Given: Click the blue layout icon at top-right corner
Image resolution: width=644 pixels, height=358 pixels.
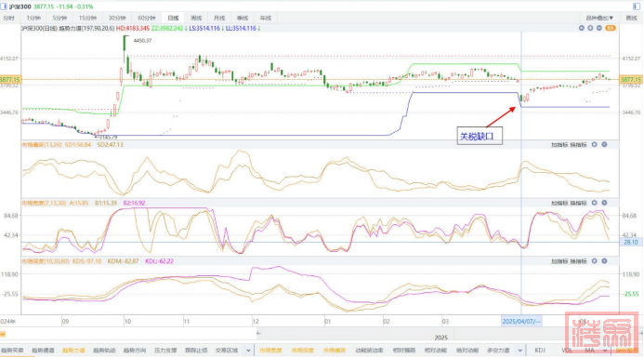Looking at the screenshot, I should (x=637, y=7).
